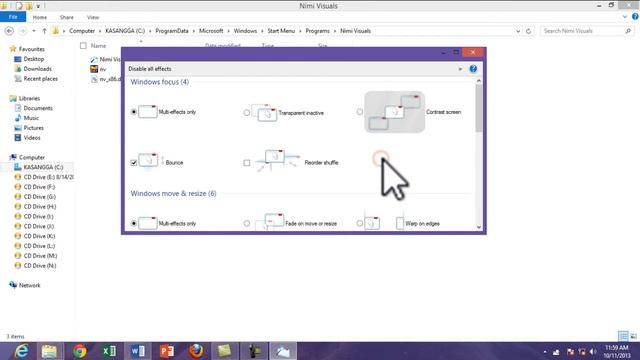Screen dimensions: 640x360
Task: Open Word from taskbar
Action: (138, 351)
